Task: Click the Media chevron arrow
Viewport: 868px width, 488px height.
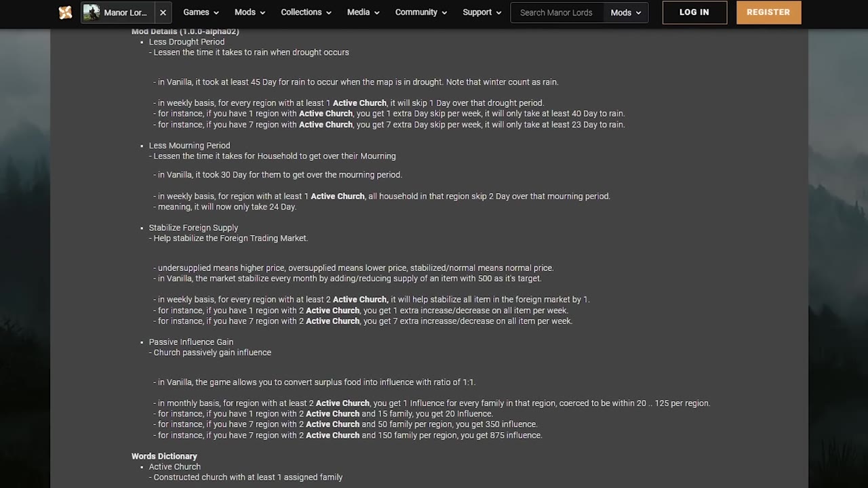Action: pyautogui.click(x=376, y=13)
